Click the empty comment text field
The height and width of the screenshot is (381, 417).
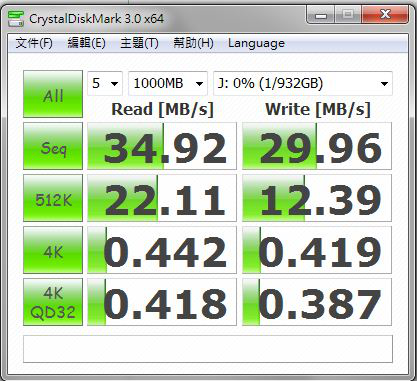(x=208, y=349)
